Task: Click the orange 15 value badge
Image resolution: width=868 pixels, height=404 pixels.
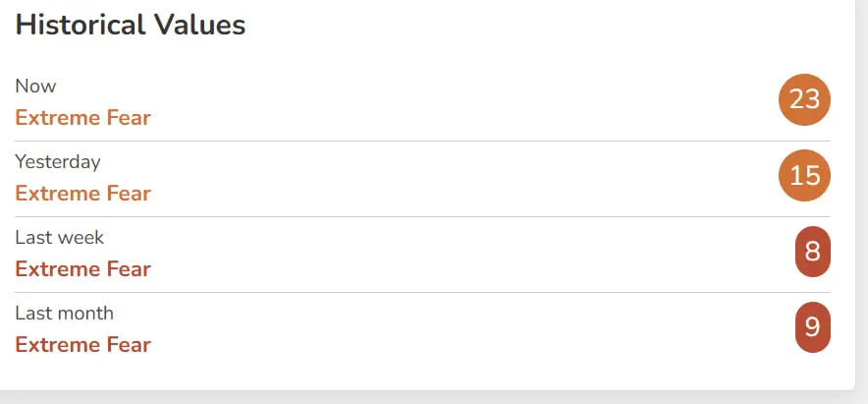Action: [804, 175]
